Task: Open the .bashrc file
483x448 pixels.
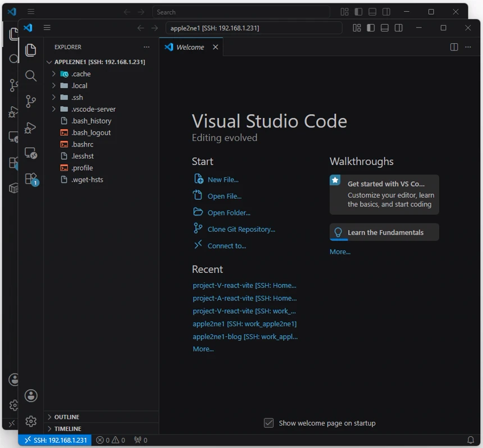Action: [102, 144]
